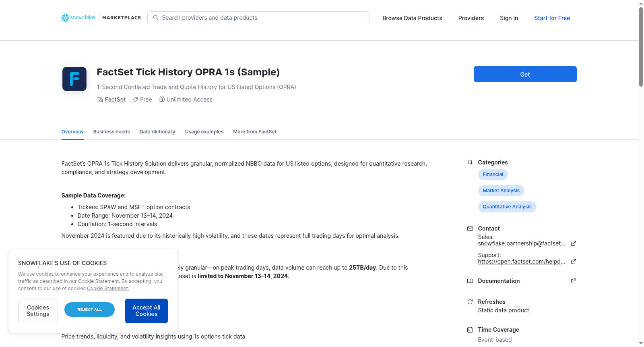Click the page vertical scrollbar thumb
Screen dimensions: 644x347
641,46
